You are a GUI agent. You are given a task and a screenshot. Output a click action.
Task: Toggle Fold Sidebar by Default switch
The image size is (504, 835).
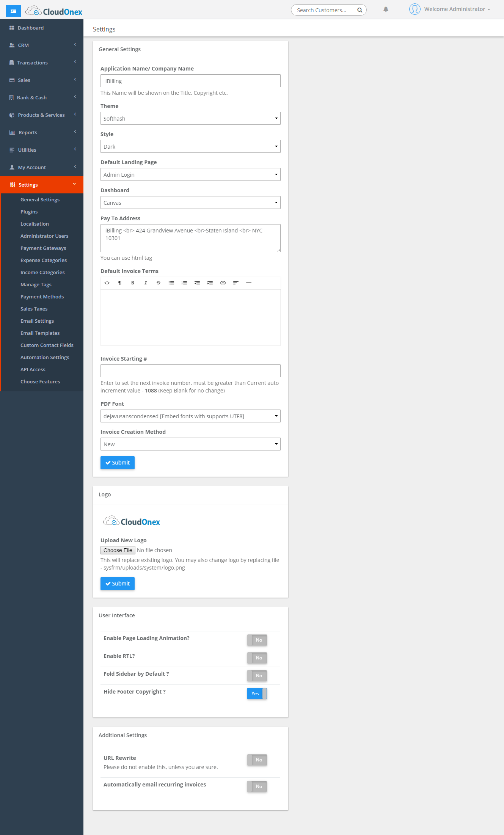[x=257, y=676]
